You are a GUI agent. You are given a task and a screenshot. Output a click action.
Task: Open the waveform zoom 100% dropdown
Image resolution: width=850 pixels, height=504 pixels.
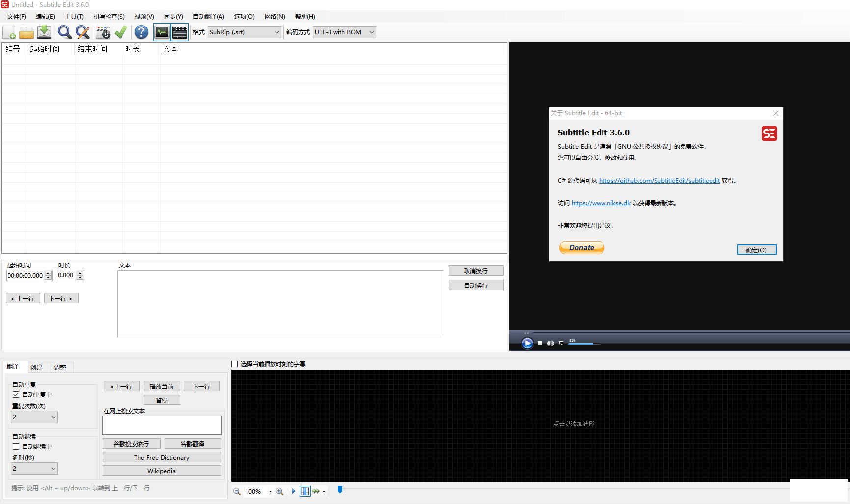coord(270,491)
